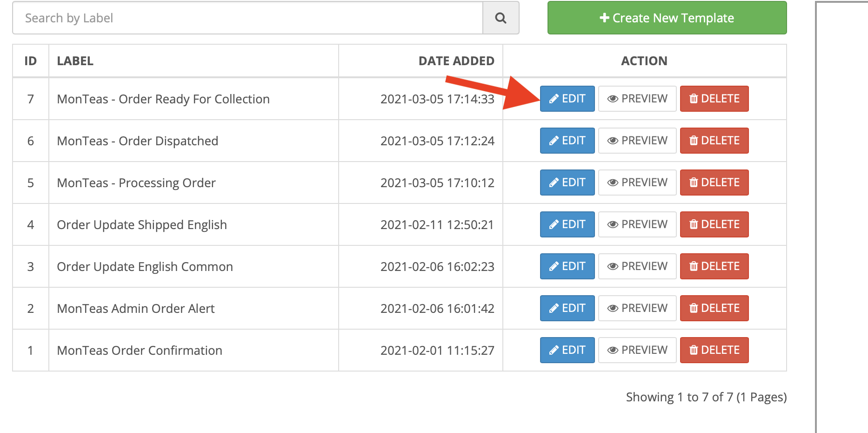The width and height of the screenshot is (868, 433).
Task: Delete the Order Ready For Collection template
Action: point(714,99)
